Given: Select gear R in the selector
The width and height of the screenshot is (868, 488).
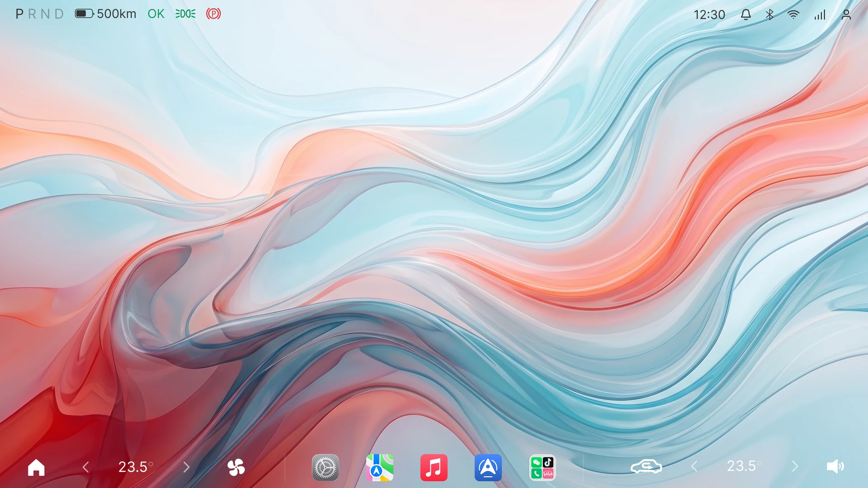Looking at the screenshot, I should point(32,14).
